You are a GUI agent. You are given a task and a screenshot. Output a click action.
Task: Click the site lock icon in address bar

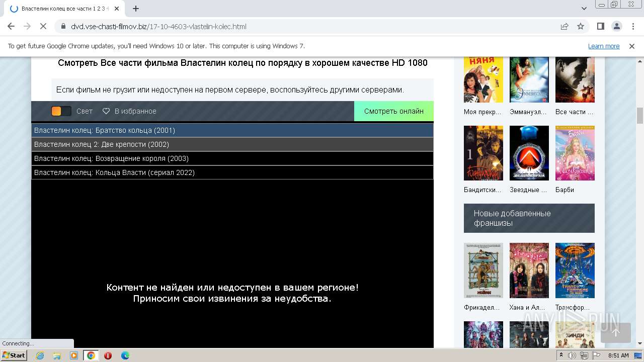tap(63, 26)
